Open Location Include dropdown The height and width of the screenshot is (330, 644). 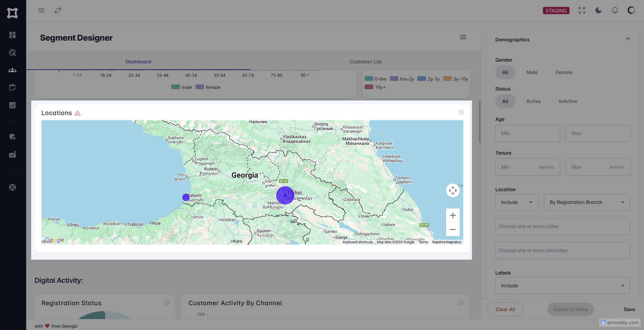(x=517, y=202)
